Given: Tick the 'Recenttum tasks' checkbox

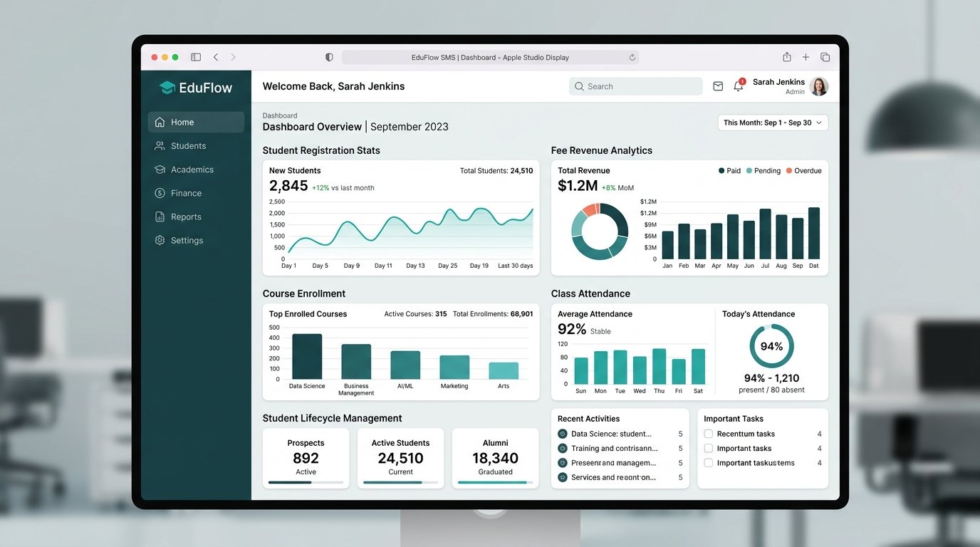Looking at the screenshot, I should point(708,434).
